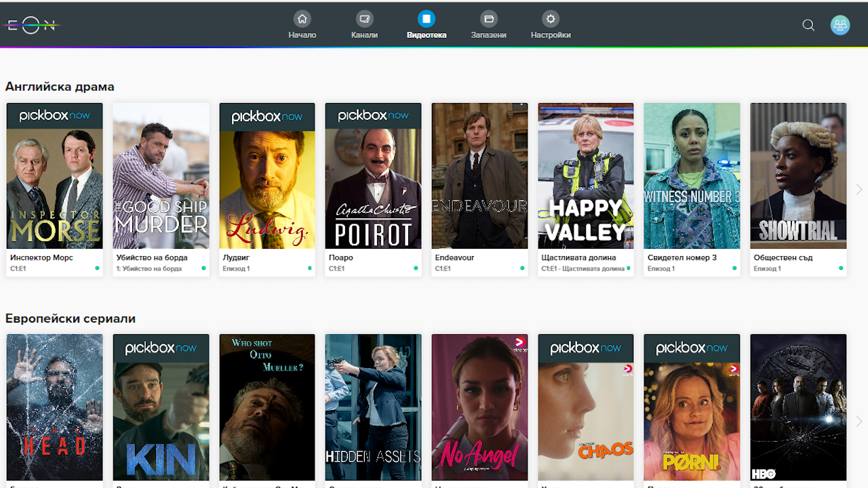
Task: Open the search magnifier icon
Action: (808, 25)
